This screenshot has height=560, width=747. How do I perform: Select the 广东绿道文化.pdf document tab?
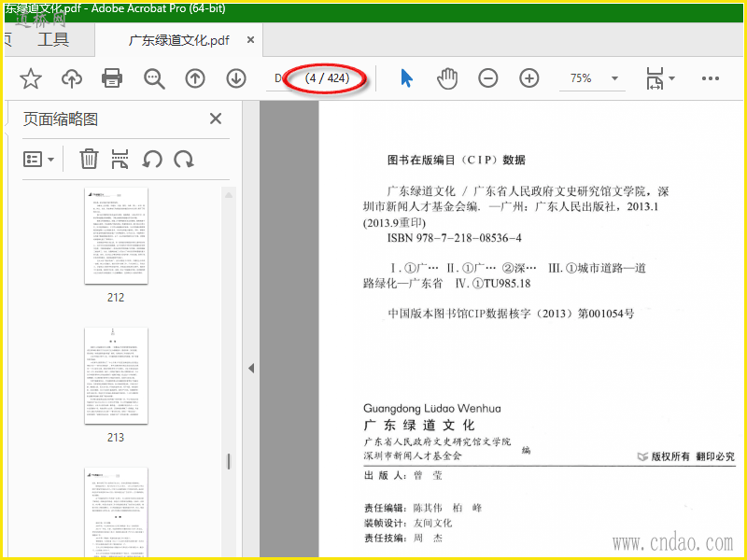(178, 40)
